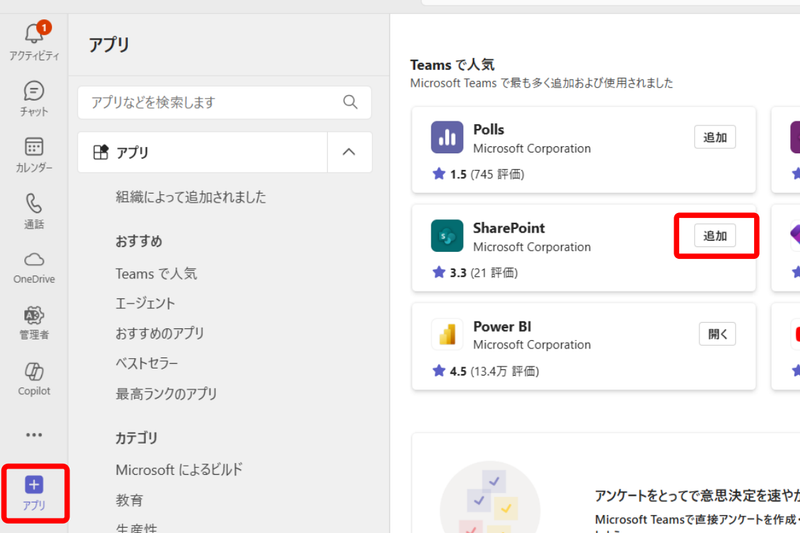Click the star rating icon on SharePoint
The height and width of the screenshot is (533, 800).
(439, 272)
